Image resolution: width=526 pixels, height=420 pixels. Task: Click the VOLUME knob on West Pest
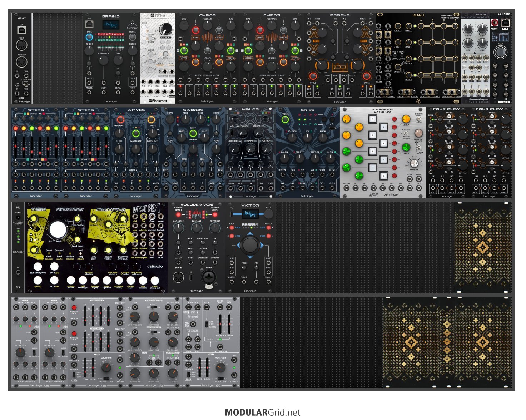point(123,250)
